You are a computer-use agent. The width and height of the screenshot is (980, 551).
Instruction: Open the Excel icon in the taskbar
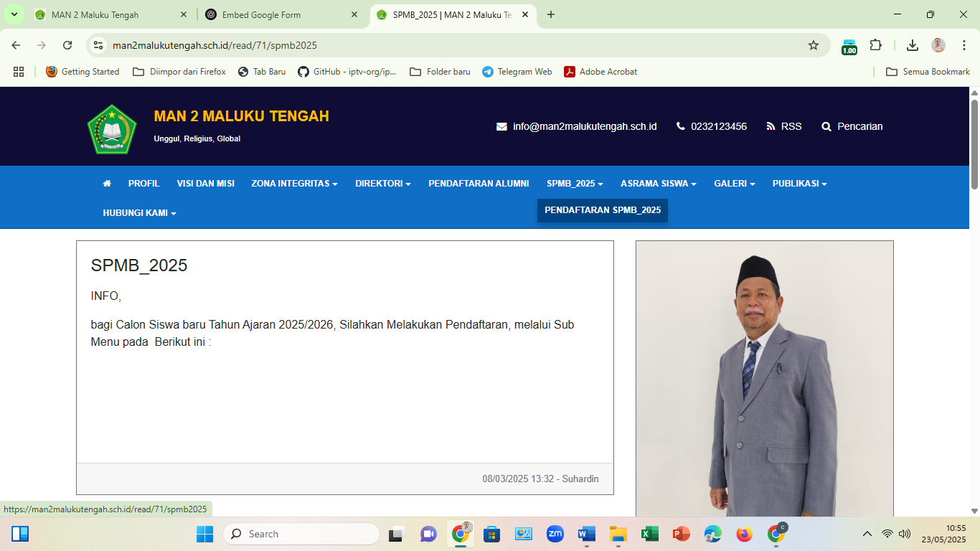coord(649,534)
